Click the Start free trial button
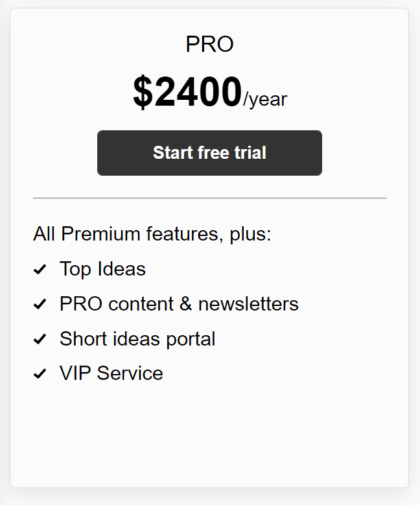Viewport: 420px width, 505px height. (x=209, y=153)
